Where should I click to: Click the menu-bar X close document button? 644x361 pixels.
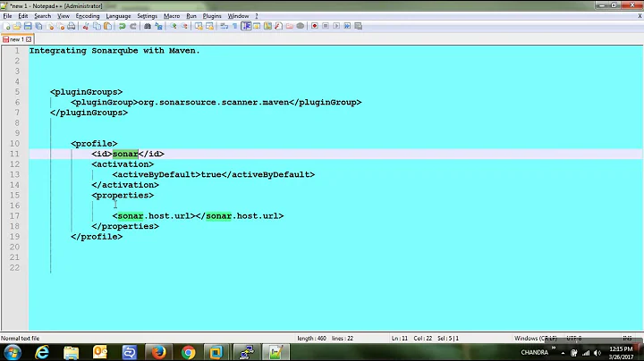coord(640,16)
